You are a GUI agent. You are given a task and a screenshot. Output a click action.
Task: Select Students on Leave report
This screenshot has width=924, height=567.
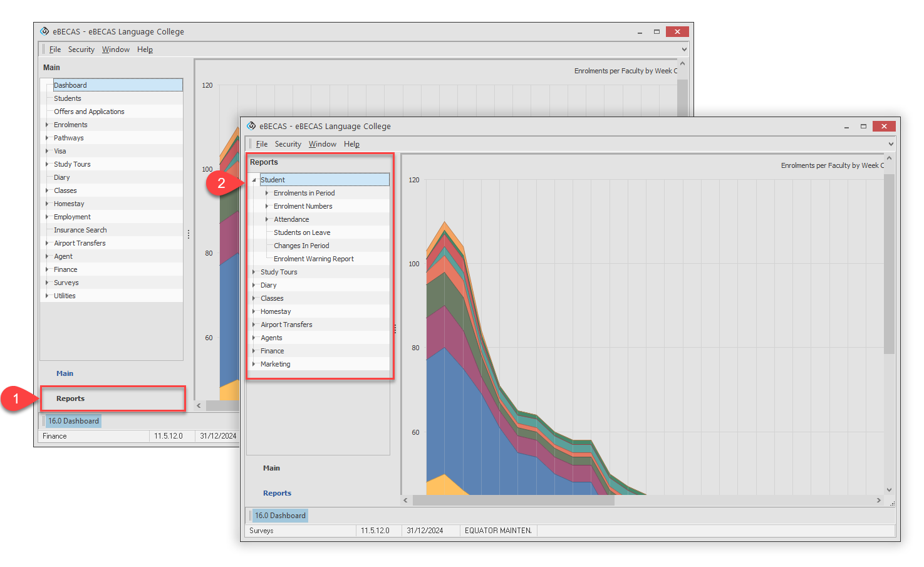click(x=302, y=232)
